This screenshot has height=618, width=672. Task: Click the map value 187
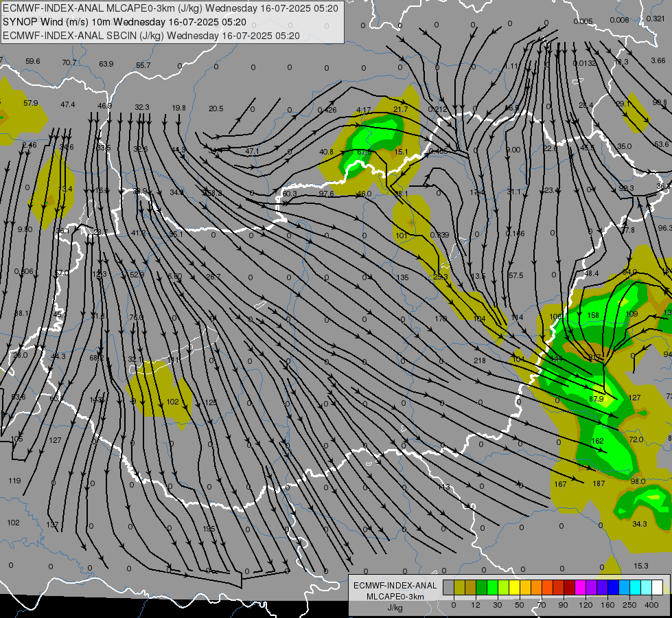pos(599,484)
